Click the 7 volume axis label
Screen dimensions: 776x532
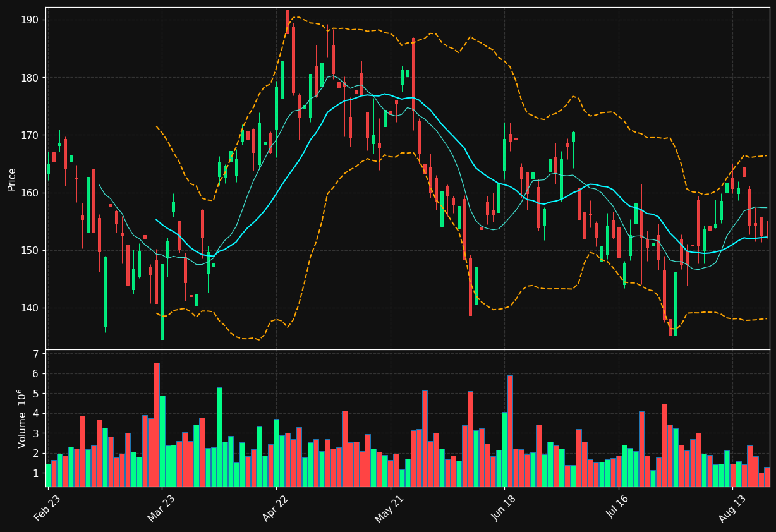pyautogui.click(x=36, y=354)
